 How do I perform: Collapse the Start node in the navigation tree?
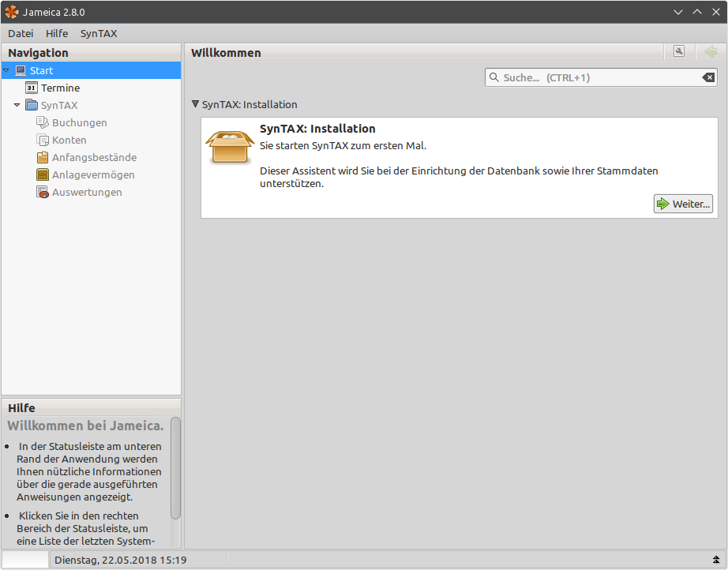[x=6, y=70]
